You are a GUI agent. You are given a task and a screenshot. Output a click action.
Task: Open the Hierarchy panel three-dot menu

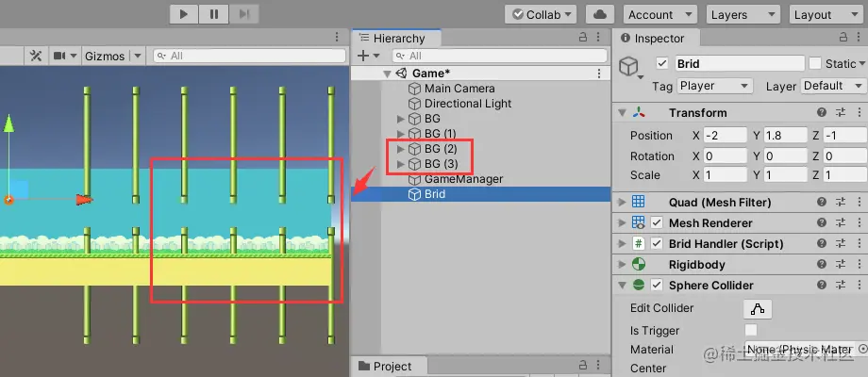(x=598, y=38)
